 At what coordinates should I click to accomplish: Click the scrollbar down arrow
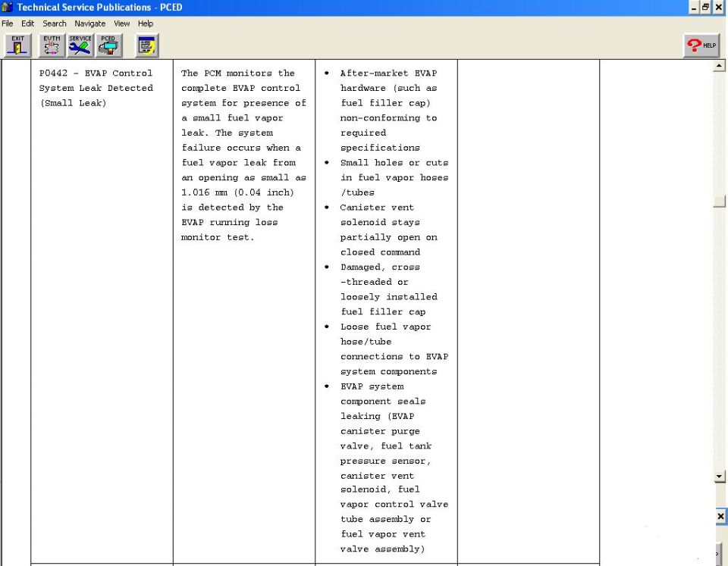tap(719, 477)
